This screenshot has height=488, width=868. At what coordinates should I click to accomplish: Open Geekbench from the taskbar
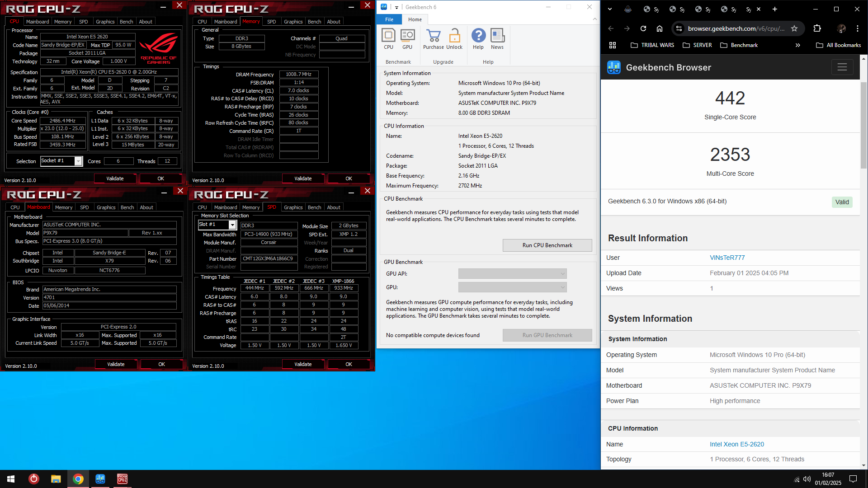100,479
